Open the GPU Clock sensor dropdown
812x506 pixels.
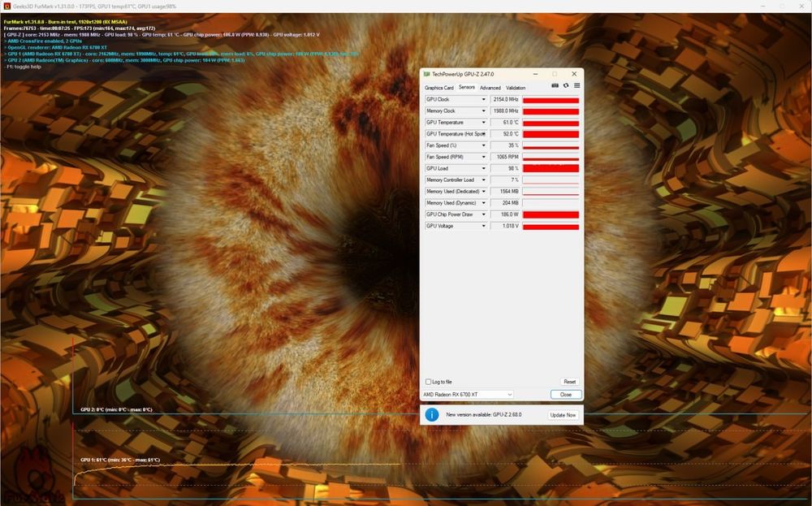[484, 99]
